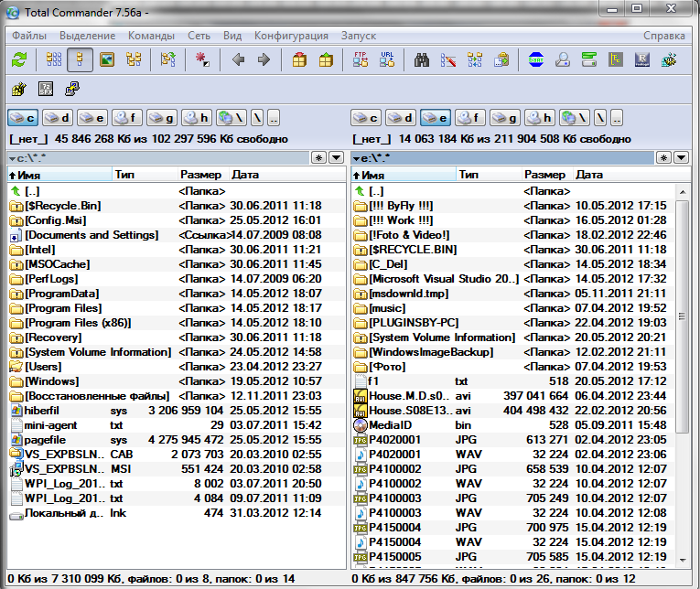The width and height of the screenshot is (700, 589).
Task: Click the blue-yellow connection icon beside 7z SFX
Action: coord(72,89)
